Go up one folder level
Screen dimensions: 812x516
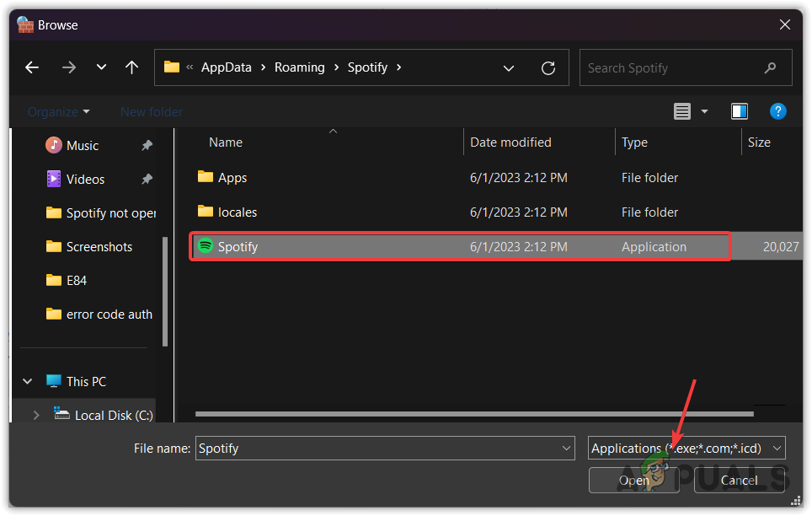[132, 67]
